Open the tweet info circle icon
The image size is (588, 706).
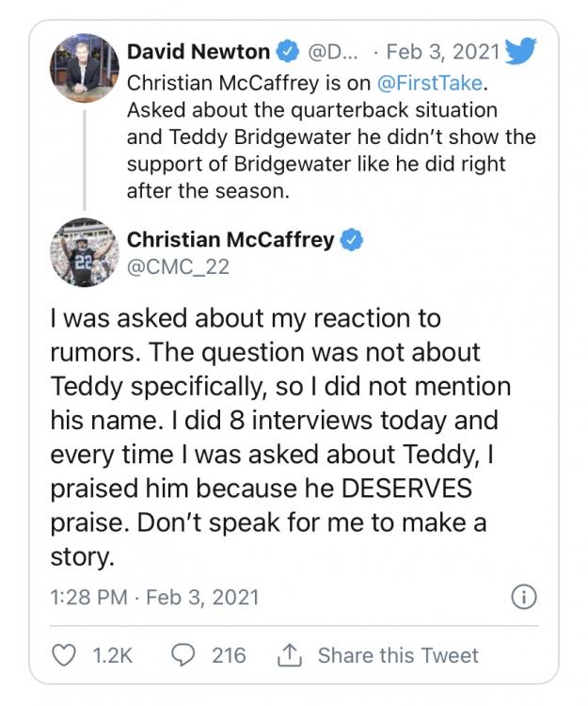click(x=522, y=597)
